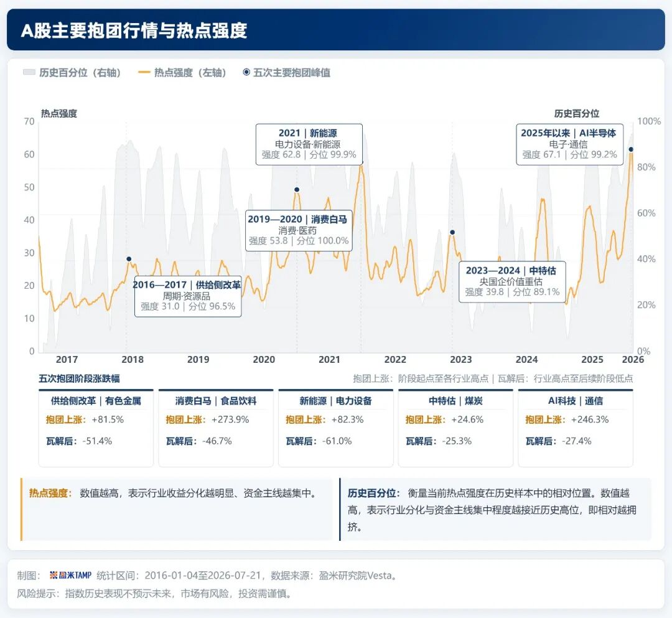
Task: Click the 五次主要抱团峰值 legend dot icon
Action: pos(246,72)
